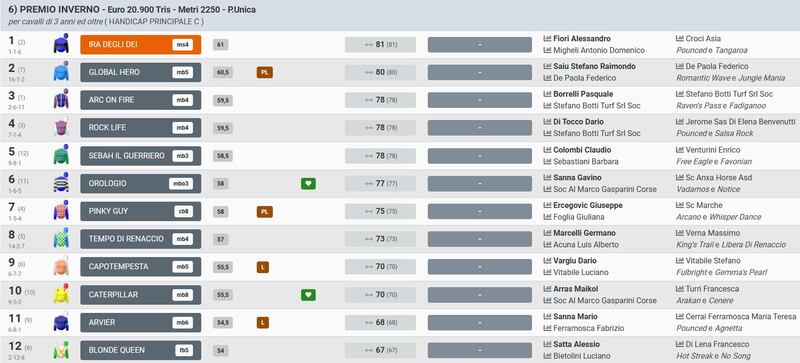The height and width of the screenshot is (363, 800).
Task: Click the PL badge on Global Hero row
Action: click(264, 72)
